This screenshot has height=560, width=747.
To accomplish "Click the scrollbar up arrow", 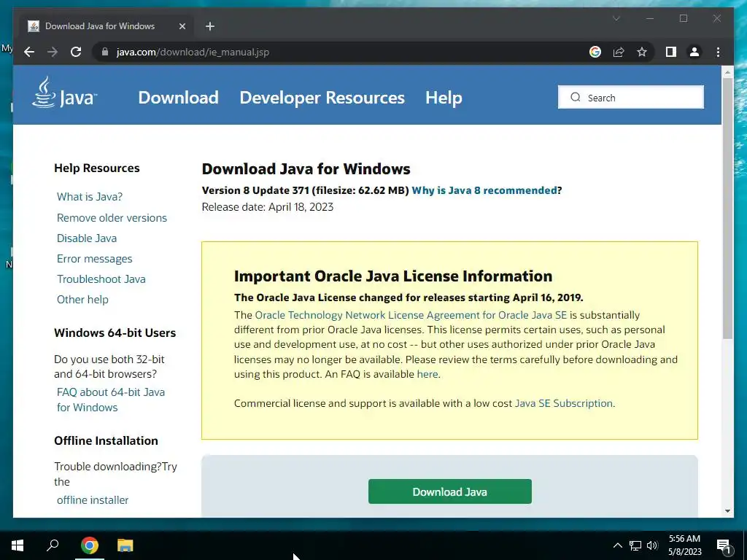I will pyautogui.click(x=727, y=73).
